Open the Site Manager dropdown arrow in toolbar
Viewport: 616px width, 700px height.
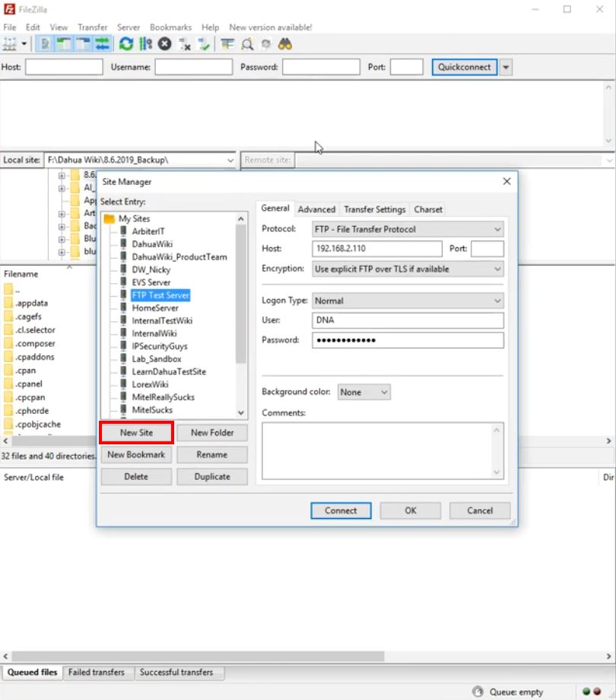click(x=24, y=44)
